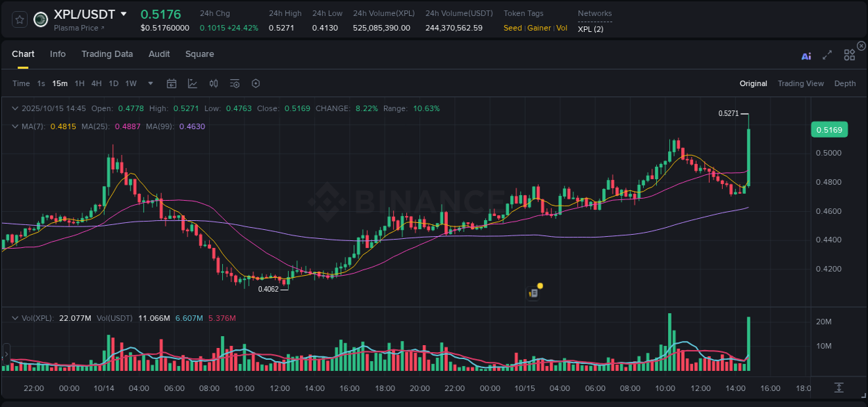
Task: Collapse the Vol(XPL) volume pane chevron
Action: (15, 317)
